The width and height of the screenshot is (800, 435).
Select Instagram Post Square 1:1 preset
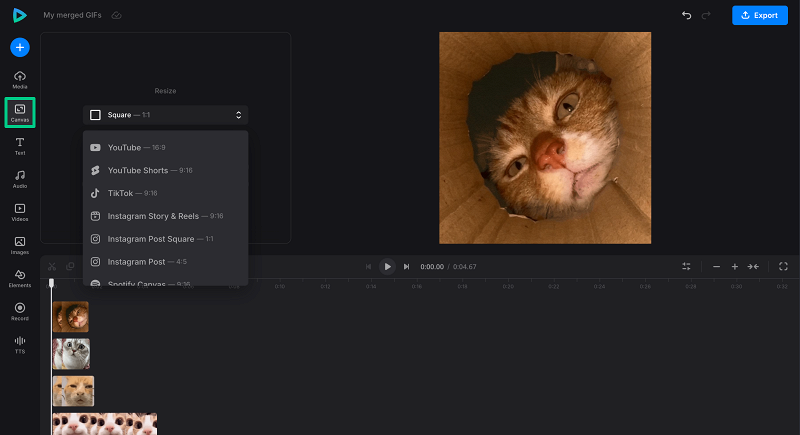tap(165, 239)
